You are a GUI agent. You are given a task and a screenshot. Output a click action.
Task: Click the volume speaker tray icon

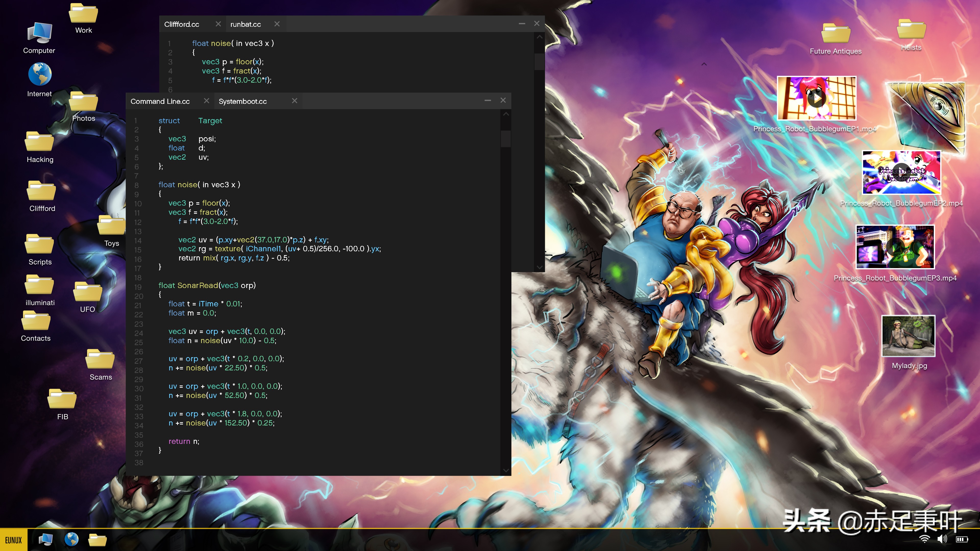click(x=942, y=539)
